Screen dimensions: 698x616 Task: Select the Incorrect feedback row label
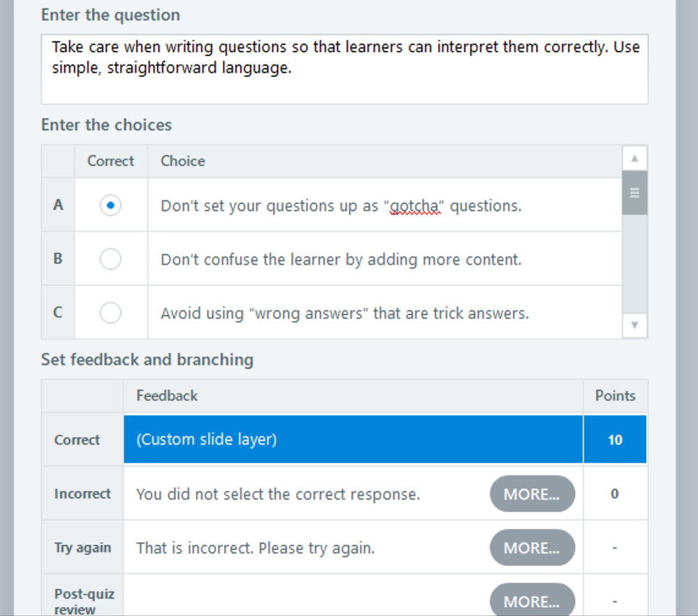82,494
